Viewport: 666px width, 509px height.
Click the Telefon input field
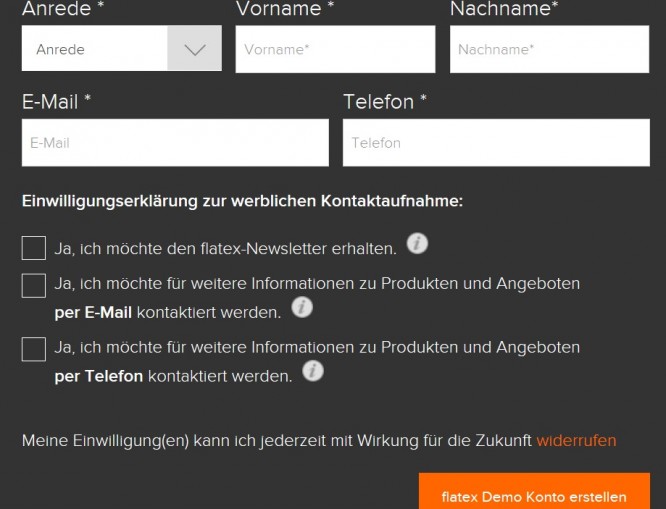496,143
